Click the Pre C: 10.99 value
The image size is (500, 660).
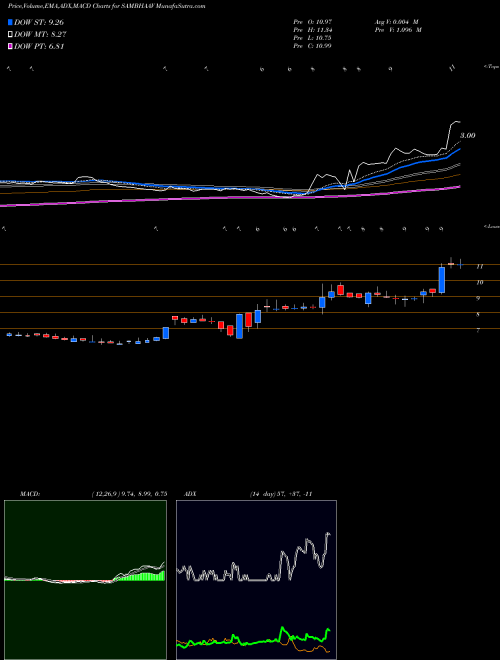[x=313, y=46]
